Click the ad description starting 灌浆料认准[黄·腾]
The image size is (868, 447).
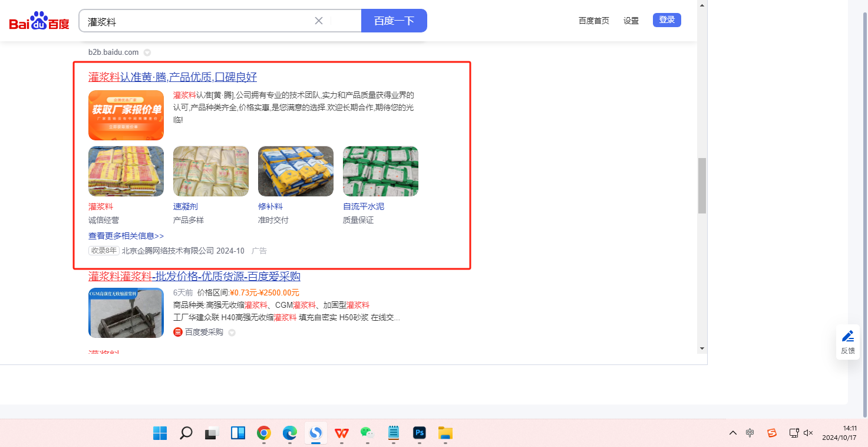tap(293, 107)
